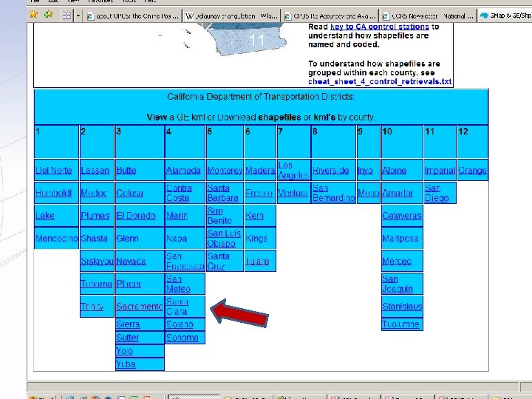Expand the tab list dropdown arrow

[x=78, y=16]
